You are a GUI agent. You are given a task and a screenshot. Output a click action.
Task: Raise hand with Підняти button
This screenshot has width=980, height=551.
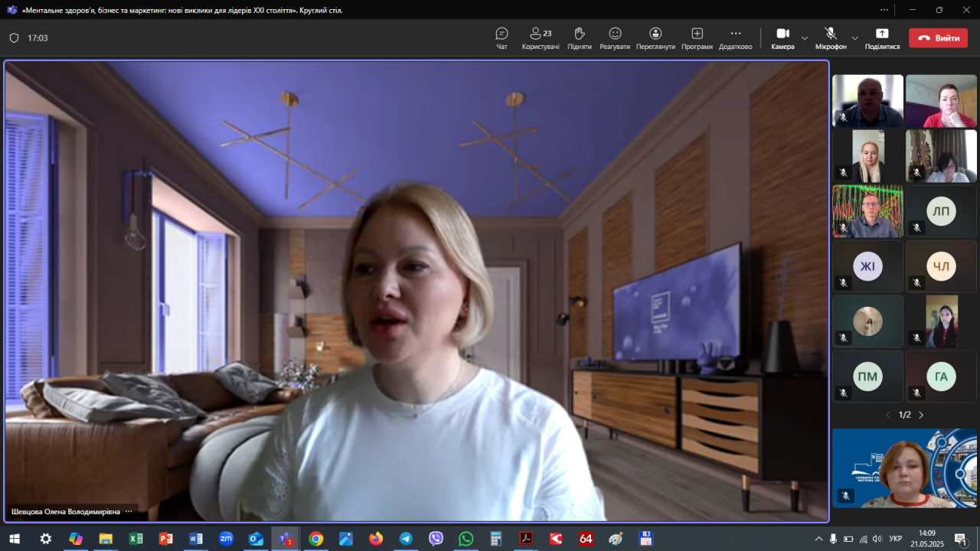(x=580, y=38)
